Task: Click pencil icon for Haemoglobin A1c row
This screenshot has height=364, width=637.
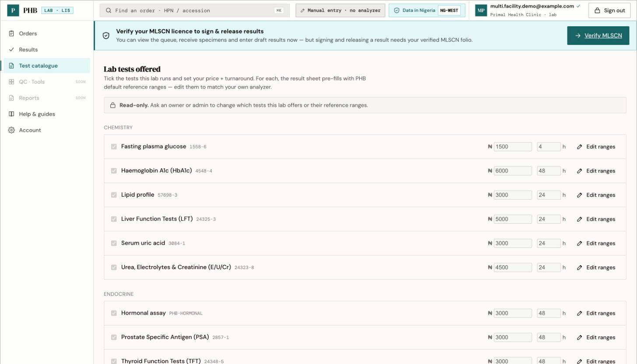Action: (579, 171)
